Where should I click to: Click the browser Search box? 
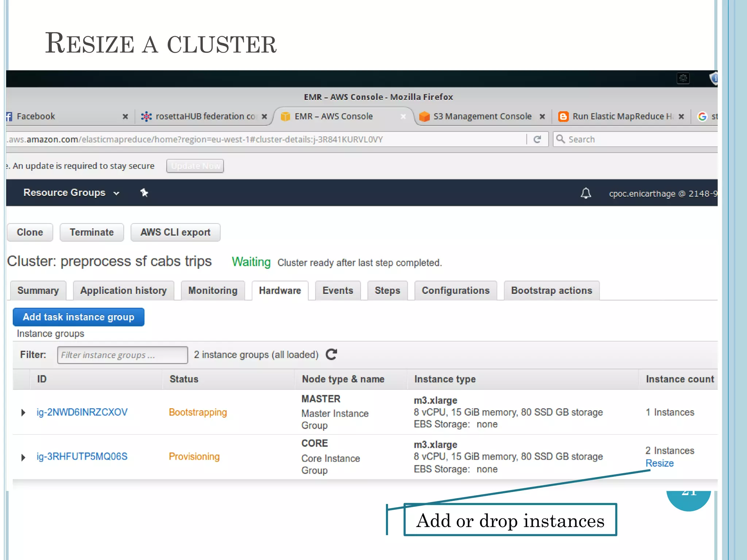pyautogui.click(x=635, y=139)
